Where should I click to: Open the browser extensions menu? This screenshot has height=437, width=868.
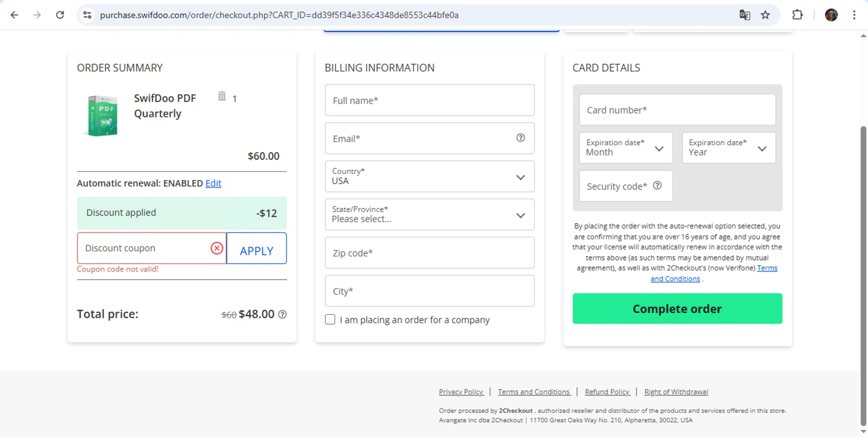(797, 15)
